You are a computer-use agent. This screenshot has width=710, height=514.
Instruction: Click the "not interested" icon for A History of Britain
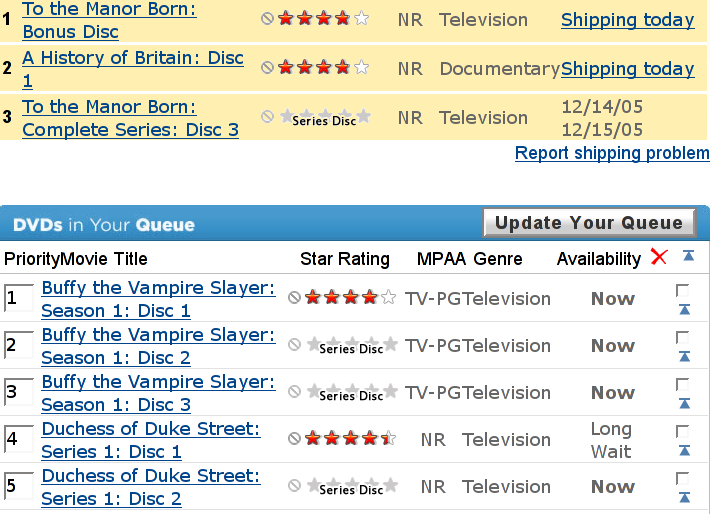(x=267, y=68)
